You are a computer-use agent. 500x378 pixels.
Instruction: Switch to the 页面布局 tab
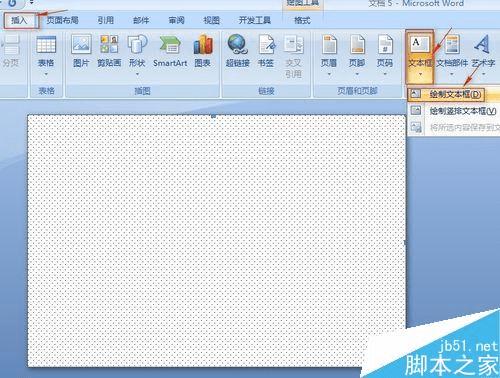click(62, 20)
